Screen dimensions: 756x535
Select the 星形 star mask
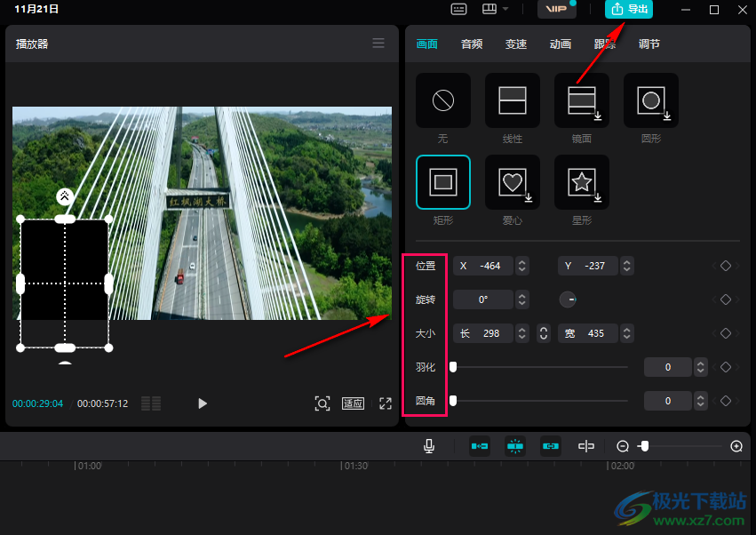pos(582,182)
